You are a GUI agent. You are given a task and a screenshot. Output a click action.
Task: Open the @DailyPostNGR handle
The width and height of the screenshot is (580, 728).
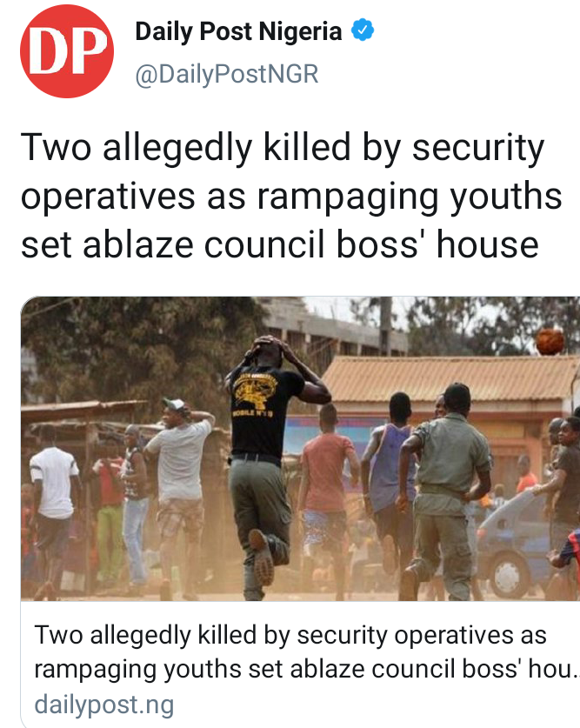click(x=227, y=74)
